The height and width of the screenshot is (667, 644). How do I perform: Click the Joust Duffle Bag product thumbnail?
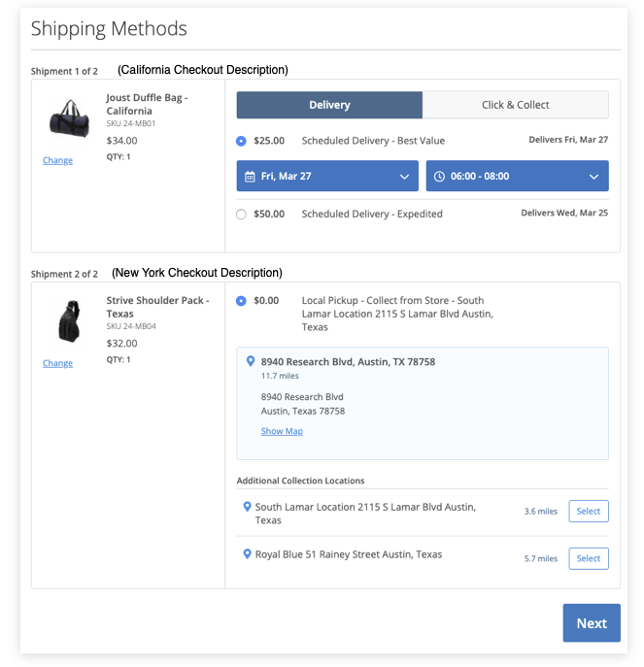[x=69, y=118]
